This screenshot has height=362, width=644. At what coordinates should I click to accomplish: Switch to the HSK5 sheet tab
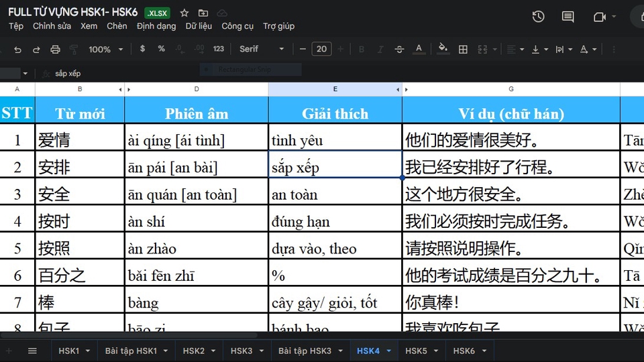(x=416, y=351)
